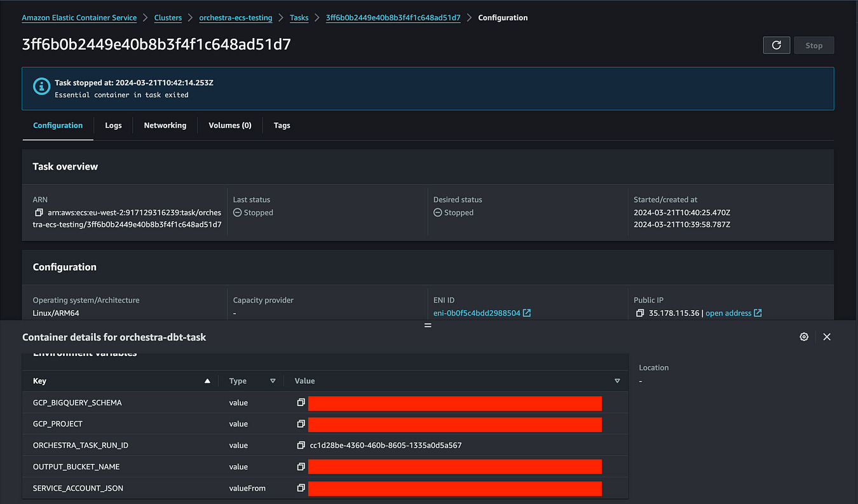
Task: Sort by the Value column arrow
Action: pos(617,381)
